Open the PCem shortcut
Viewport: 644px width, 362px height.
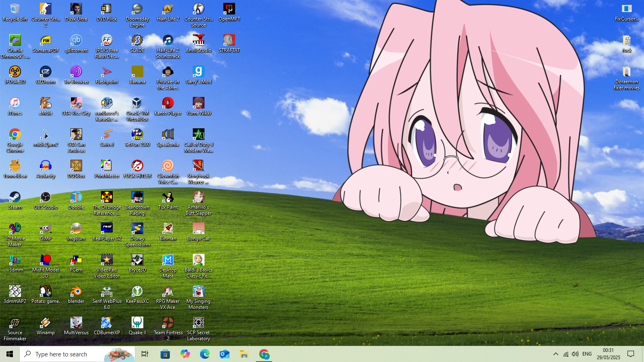point(76,263)
